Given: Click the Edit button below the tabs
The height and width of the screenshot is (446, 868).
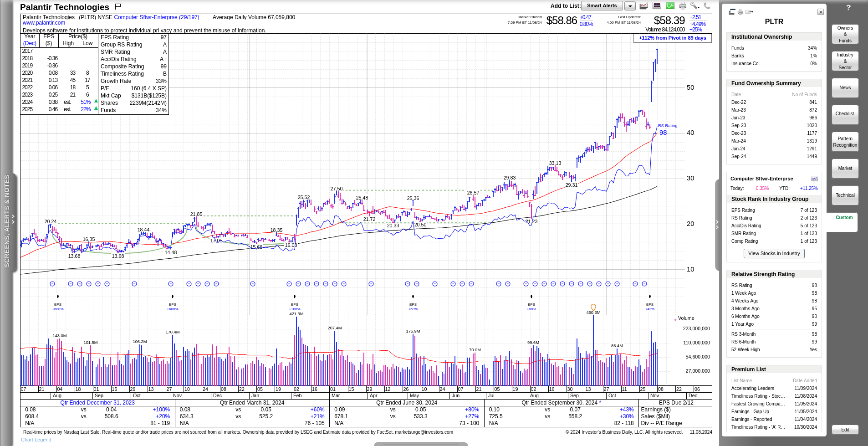Looking at the screenshot, I should pyautogui.click(x=845, y=430).
